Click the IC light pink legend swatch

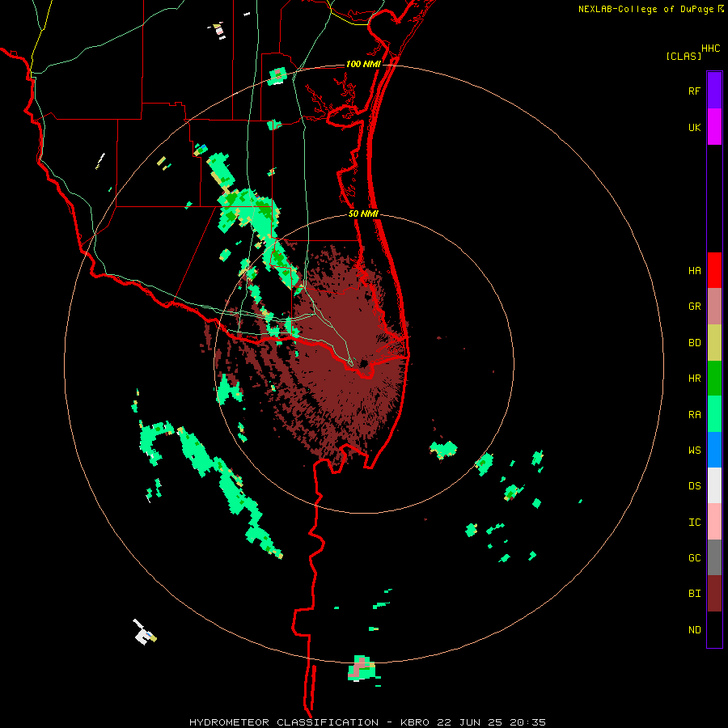click(x=714, y=522)
